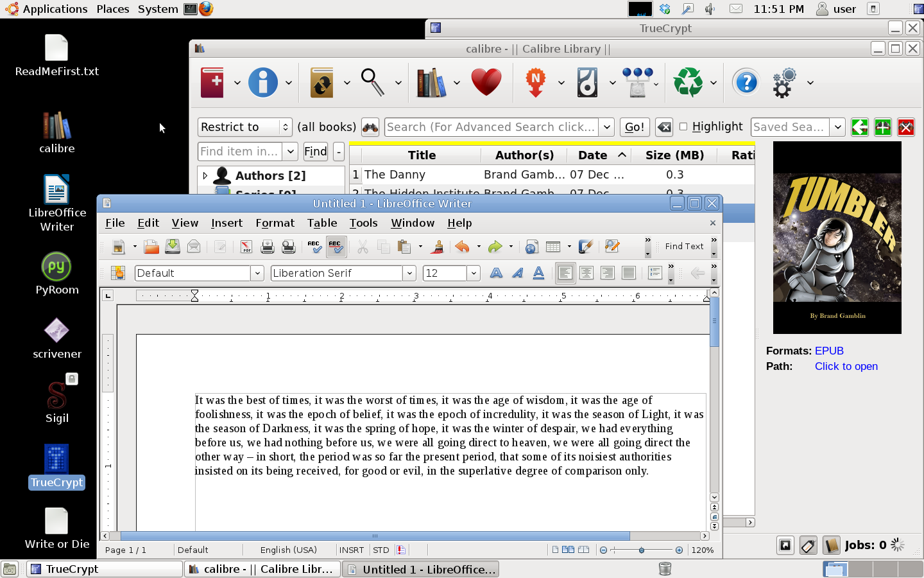This screenshot has width=924, height=578.
Task: Expand Authors [2] tree node
Action: point(205,175)
